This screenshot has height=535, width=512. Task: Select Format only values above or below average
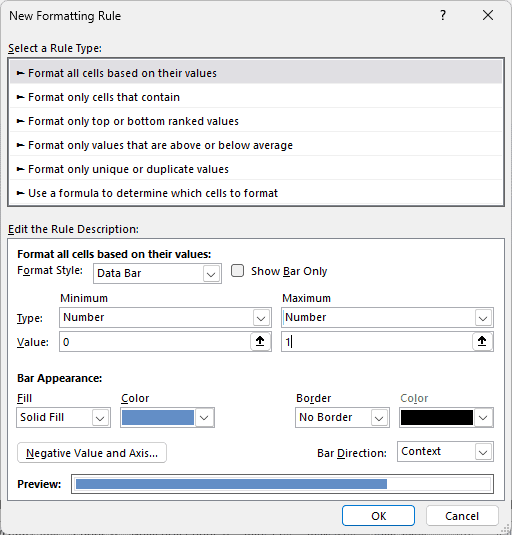(x=256, y=145)
